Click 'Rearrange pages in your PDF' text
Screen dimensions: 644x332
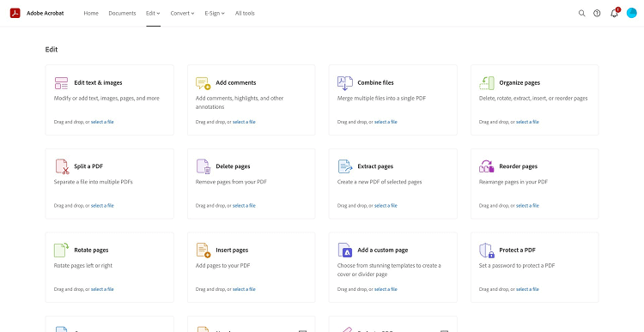[x=513, y=182]
